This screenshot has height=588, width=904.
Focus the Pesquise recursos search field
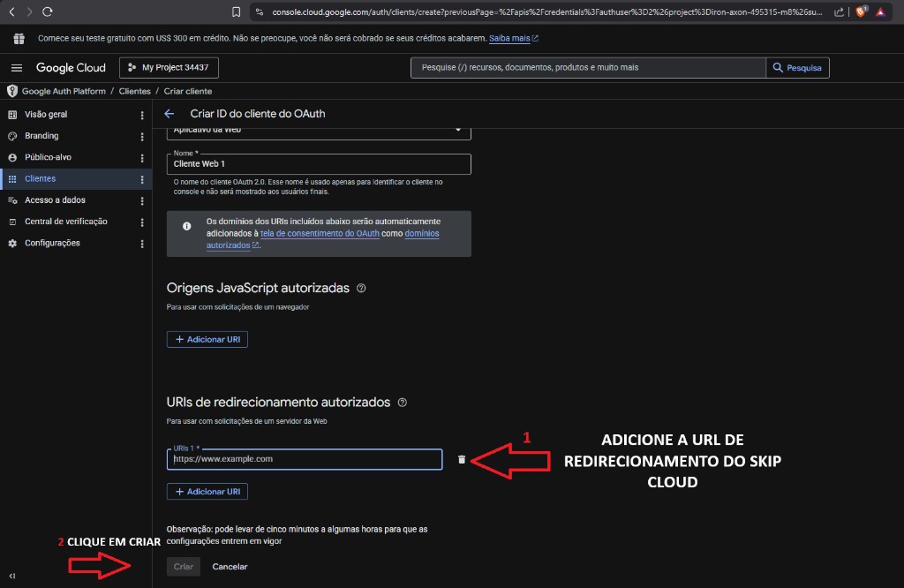588,67
